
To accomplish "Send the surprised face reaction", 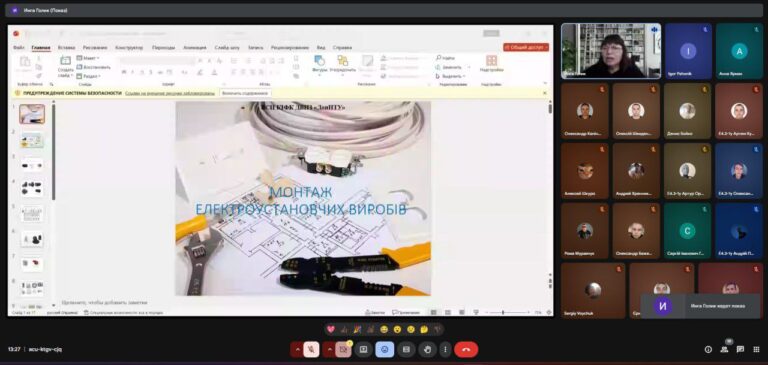I will 397,329.
